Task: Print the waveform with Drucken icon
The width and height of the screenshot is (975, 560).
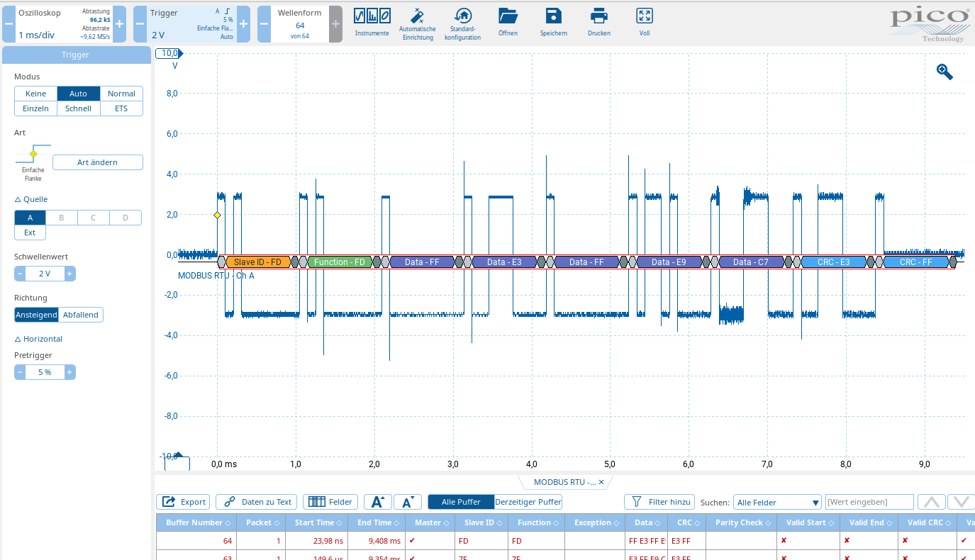Action: tap(599, 16)
